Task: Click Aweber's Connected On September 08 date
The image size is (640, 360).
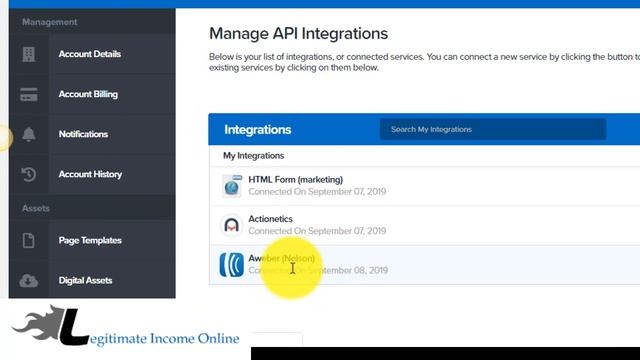Action: click(318, 270)
